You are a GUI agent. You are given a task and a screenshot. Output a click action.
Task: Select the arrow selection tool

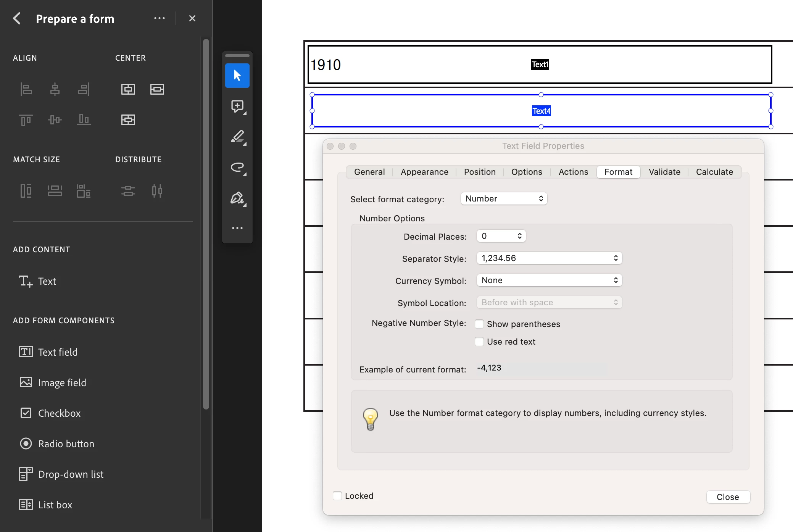237,76
